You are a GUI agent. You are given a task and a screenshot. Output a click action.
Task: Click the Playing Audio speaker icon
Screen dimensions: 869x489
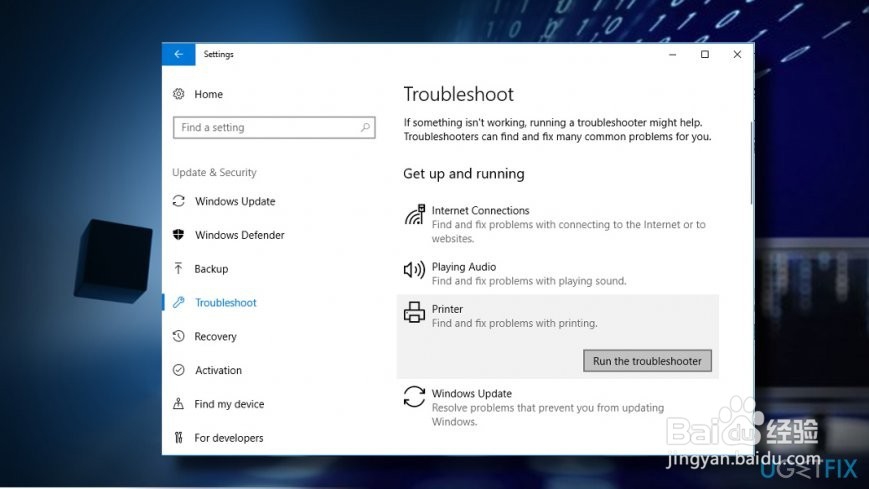pyautogui.click(x=414, y=270)
